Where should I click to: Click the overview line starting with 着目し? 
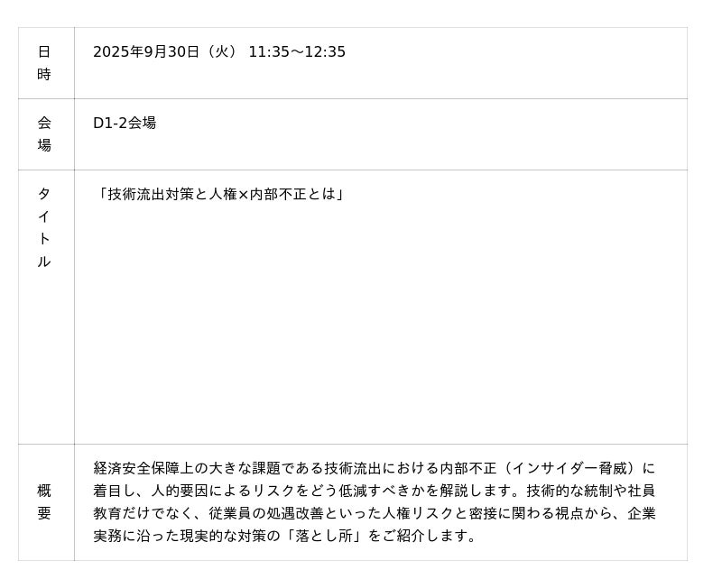[x=374, y=492]
